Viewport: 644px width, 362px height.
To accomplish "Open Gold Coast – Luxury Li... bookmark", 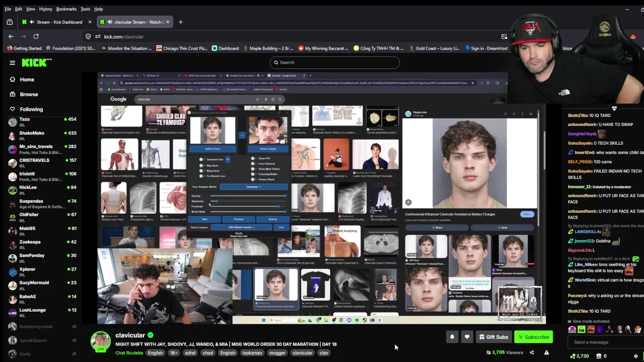I will coord(433,48).
